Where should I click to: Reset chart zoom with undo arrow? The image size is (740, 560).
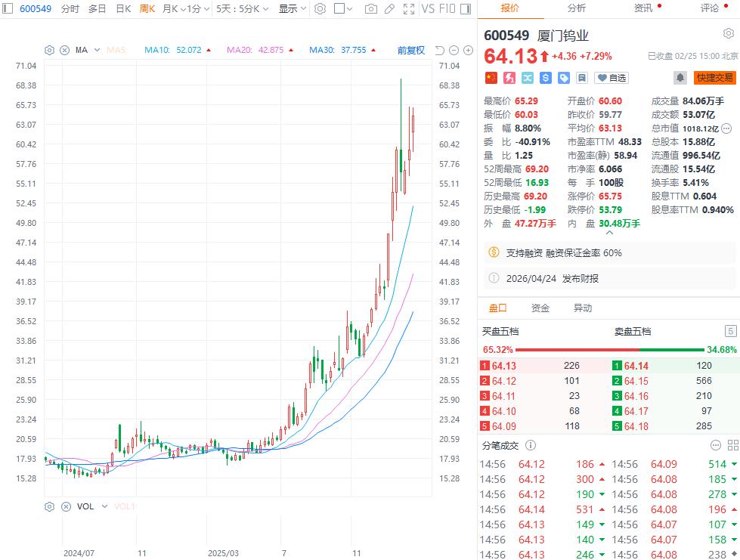439,50
